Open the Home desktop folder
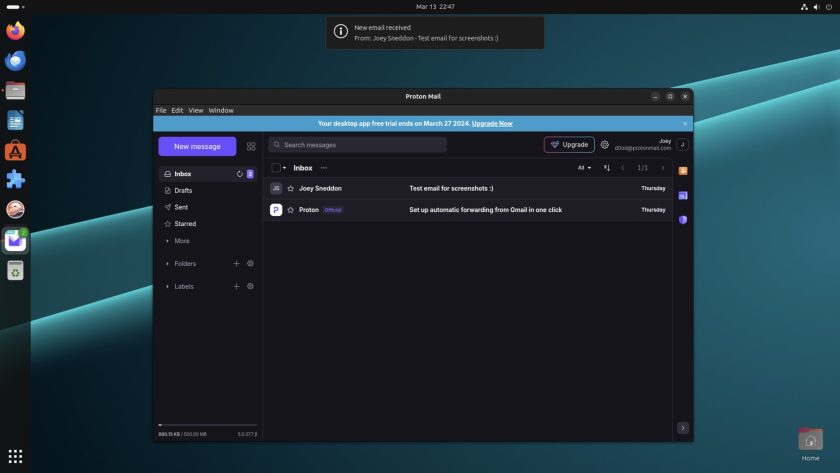The height and width of the screenshot is (473, 840). [810, 444]
